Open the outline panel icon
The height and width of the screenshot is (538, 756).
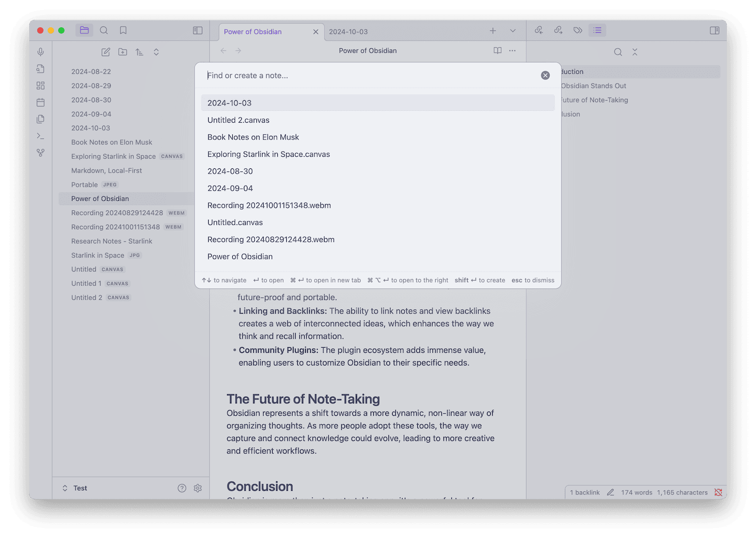597,30
